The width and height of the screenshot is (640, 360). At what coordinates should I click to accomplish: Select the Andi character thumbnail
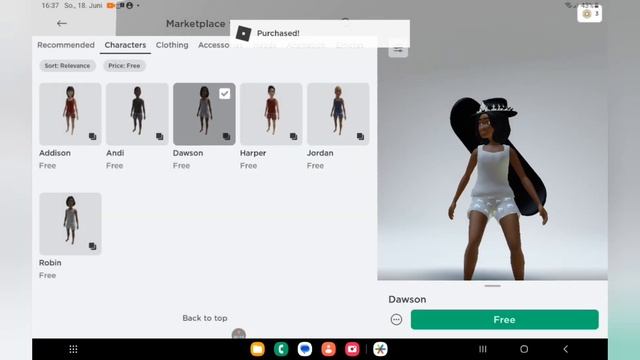tap(137, 114)
